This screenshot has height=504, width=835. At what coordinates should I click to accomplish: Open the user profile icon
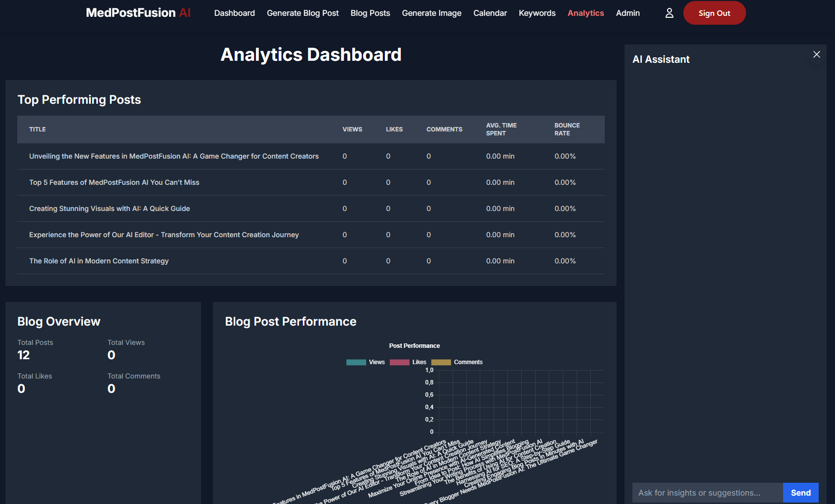(x=669, y=13)
